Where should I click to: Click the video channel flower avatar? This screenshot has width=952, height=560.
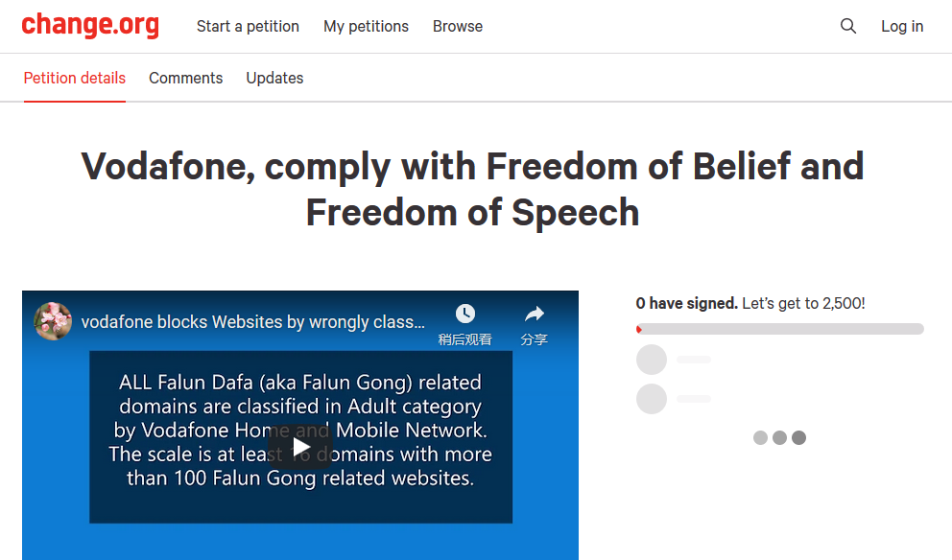coord(53,321)
